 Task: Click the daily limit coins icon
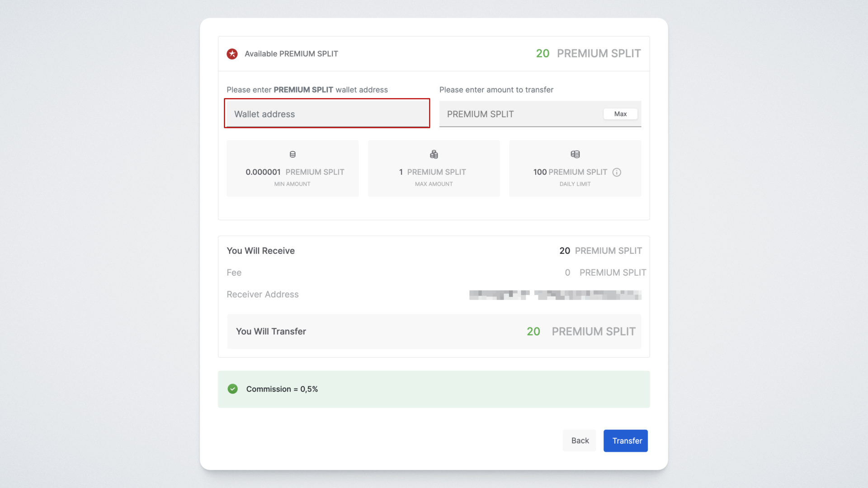coord(575,155)
